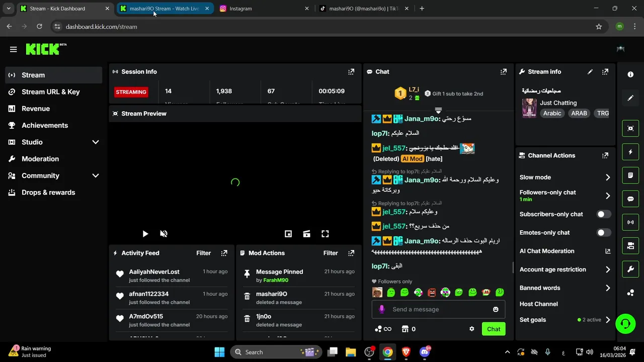This screenshot has width=644, height=362.
Task: Click jel_557 username in deleted message
Action: [x=393, y=148]
